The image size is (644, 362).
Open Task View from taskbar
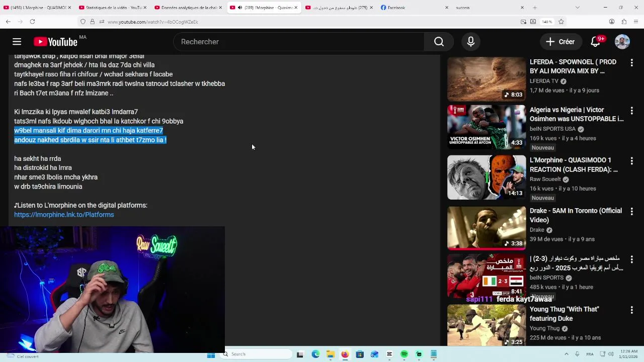(300, 354)
